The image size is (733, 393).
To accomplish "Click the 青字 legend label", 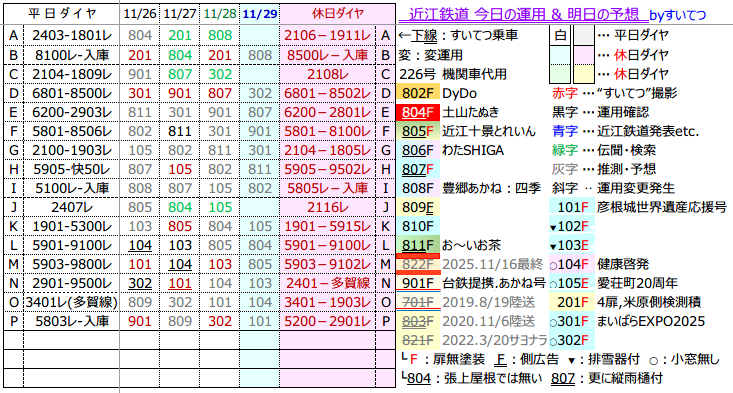I will click(x=565, y=131).
